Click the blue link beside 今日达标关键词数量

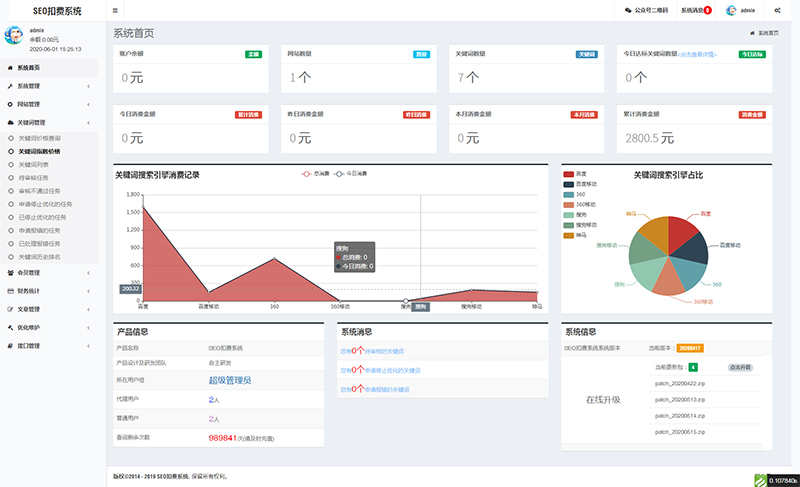click(698, 54)
